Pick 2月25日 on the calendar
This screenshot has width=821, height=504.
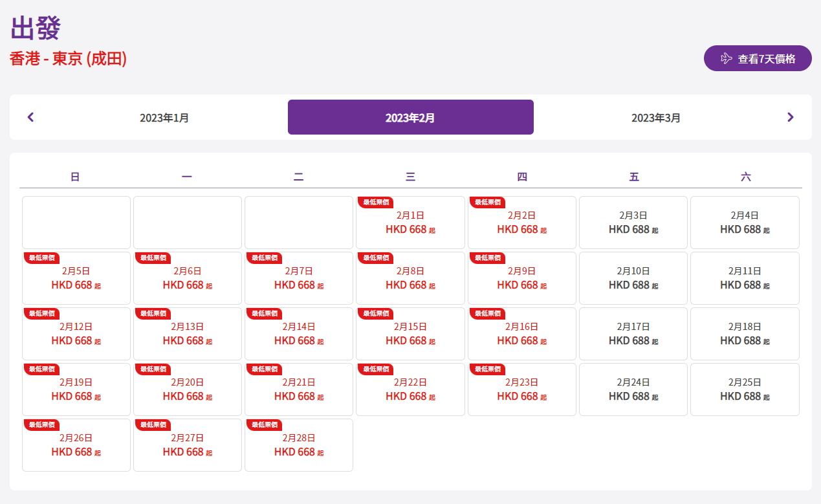[x=745, y=389]
